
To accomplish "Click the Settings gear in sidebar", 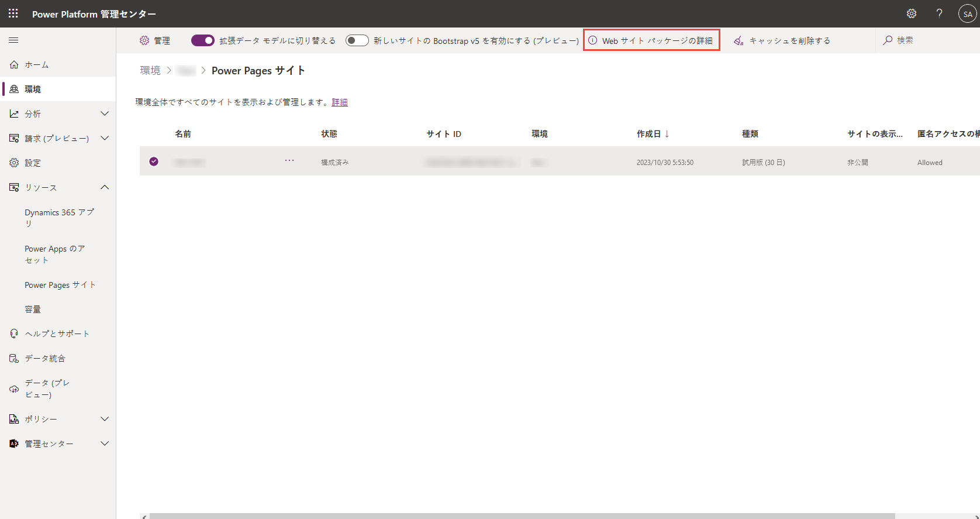I will coord(14,163).
